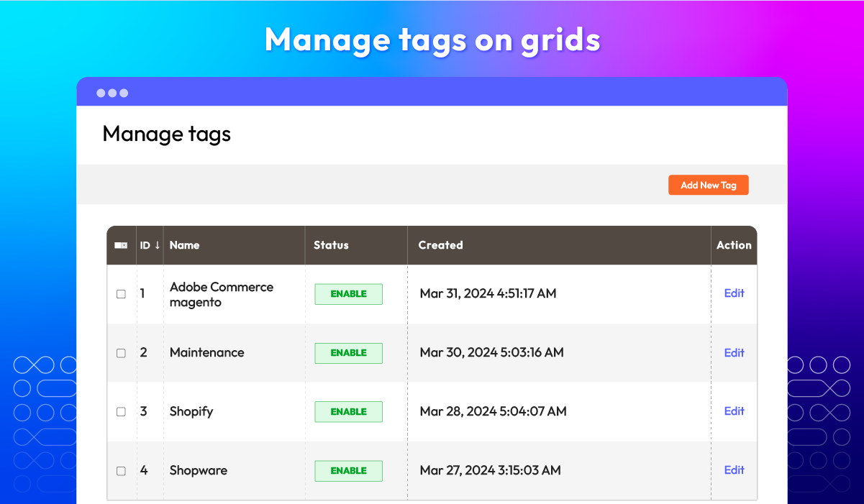Click the first browser window dot
This screenshot has height=504, width=864.
point(101,92)
